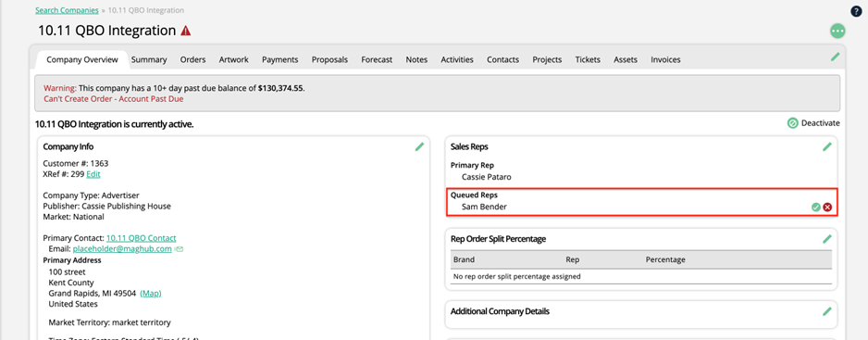Click Can't Create Order - Account Past Due
Image resolution: width=868 pixels, height=340 pixels.
tap(114, 99)
